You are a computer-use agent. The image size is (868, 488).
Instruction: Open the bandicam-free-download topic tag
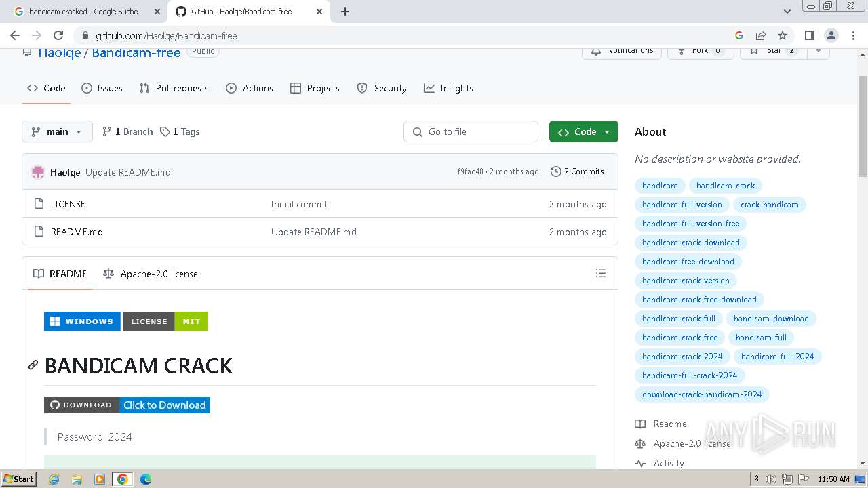(x=688, y=262)
